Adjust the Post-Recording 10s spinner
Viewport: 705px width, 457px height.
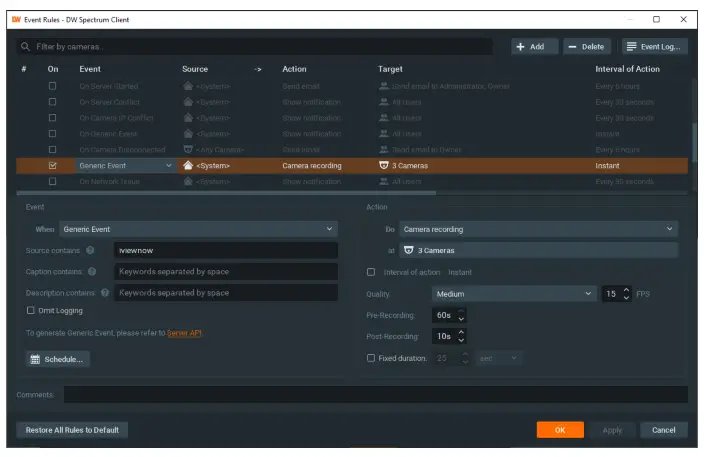(449, 336)
